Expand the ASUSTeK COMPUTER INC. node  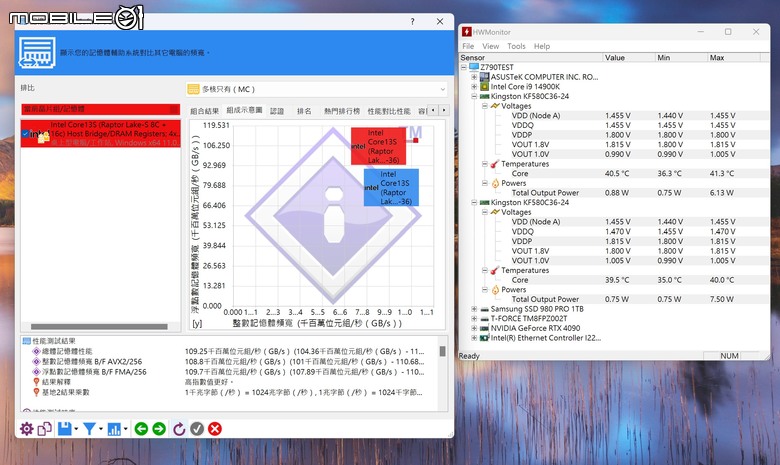pos(474,77)
